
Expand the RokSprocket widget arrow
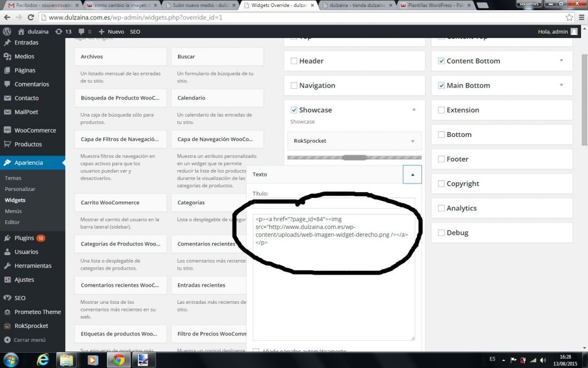[x=413, y=141]
